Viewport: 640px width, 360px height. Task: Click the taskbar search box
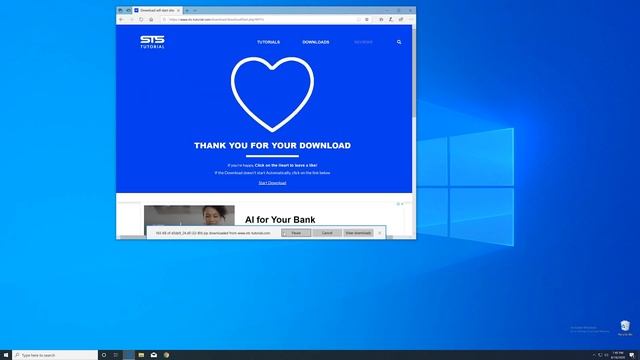(x=55, y=355)
